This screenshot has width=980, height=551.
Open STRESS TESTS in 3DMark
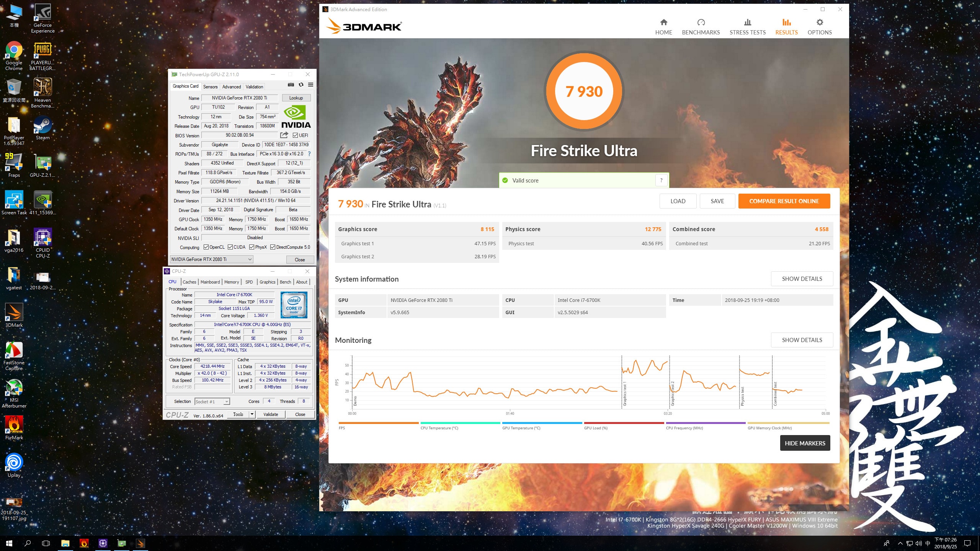point(747,27)
